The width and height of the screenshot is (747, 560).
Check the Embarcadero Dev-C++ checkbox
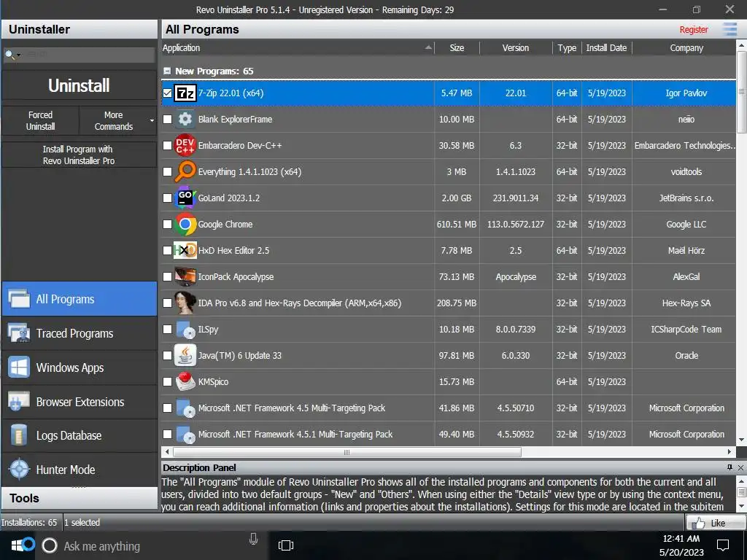point(167,145)
